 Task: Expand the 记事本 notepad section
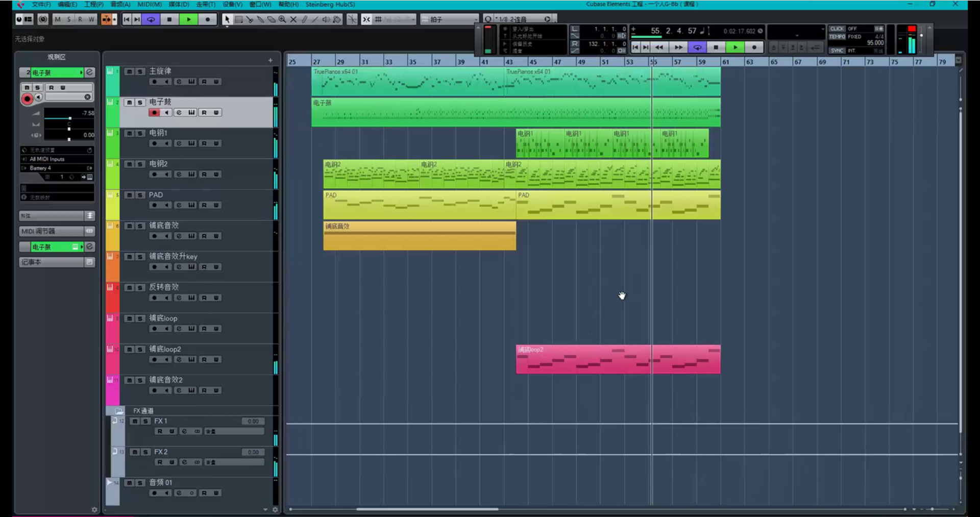57,262
